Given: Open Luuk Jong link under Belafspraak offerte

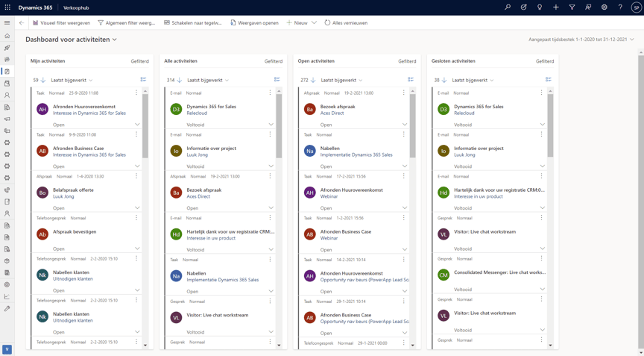Looking at the screenshot, I should coord(63,196).
